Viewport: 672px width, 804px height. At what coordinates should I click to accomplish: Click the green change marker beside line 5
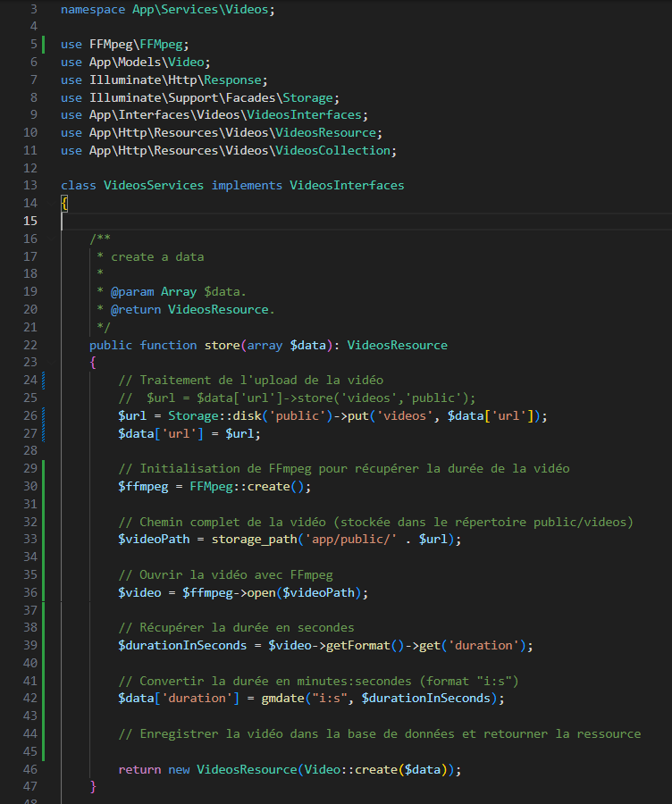[43, 44]
